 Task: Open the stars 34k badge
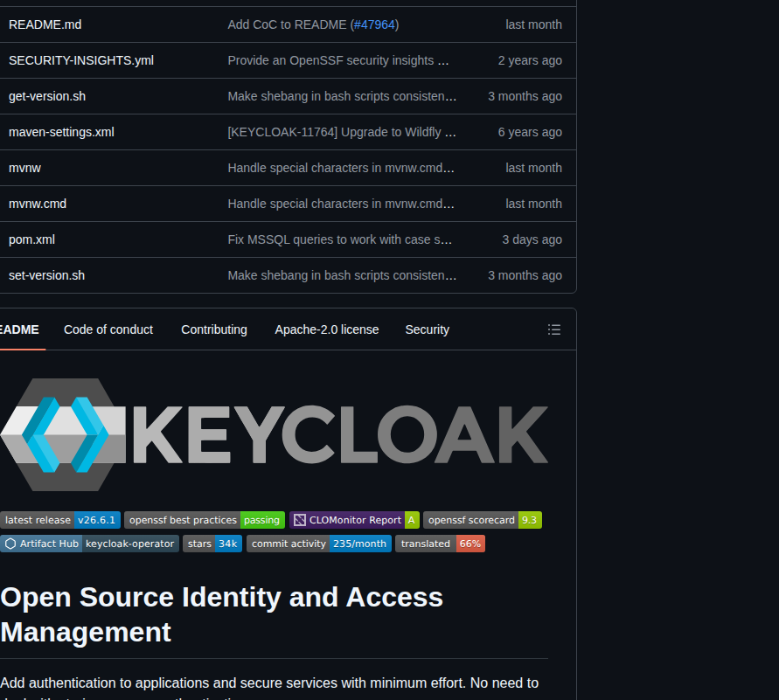click(212, 544)
